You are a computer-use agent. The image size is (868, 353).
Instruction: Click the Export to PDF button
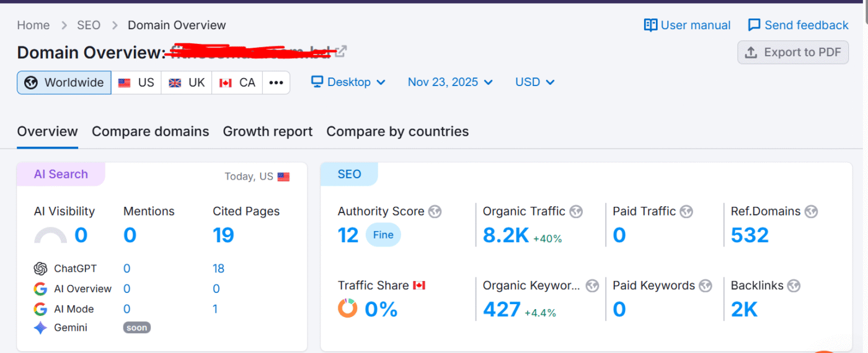[x=792, y=53]
